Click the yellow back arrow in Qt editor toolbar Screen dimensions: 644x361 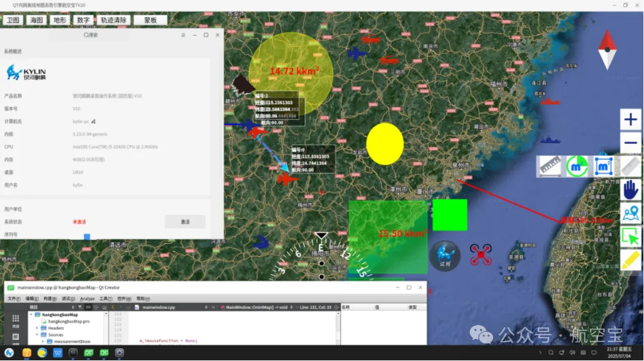[x=113, y=307]
